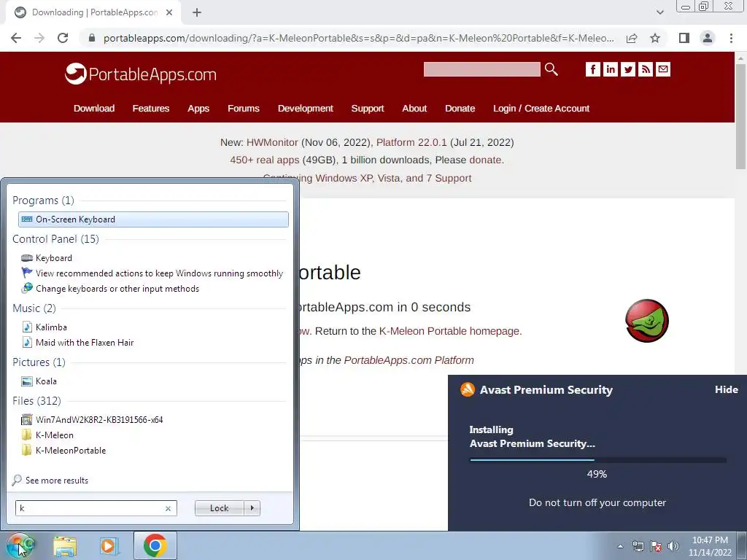Screen dimensions: 747x560
Task: Open PortableApps Facebook icon
Action: click(x=592, y=69)
